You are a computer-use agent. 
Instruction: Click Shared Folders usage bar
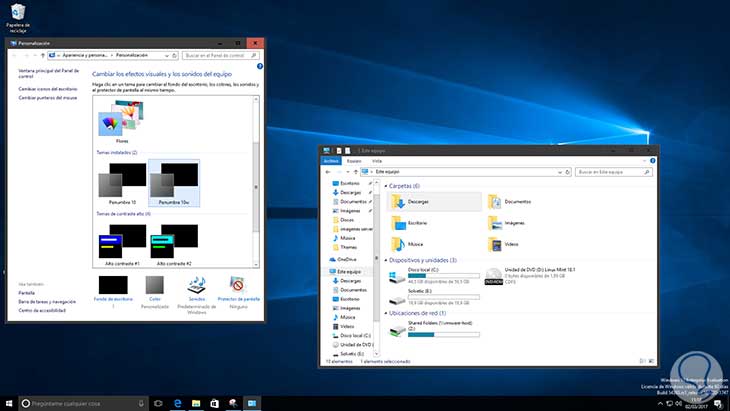click(x=444, y=334)
